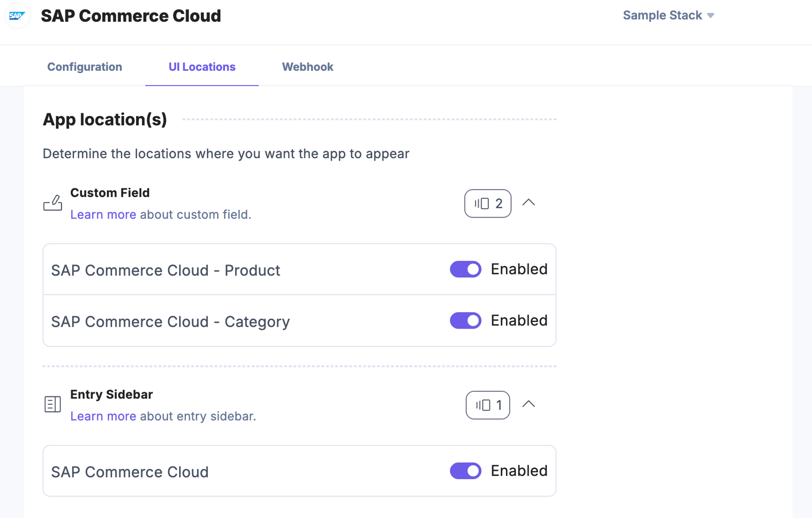Open Learn more link about custom field
812x518 pixels.
point(103,215)
